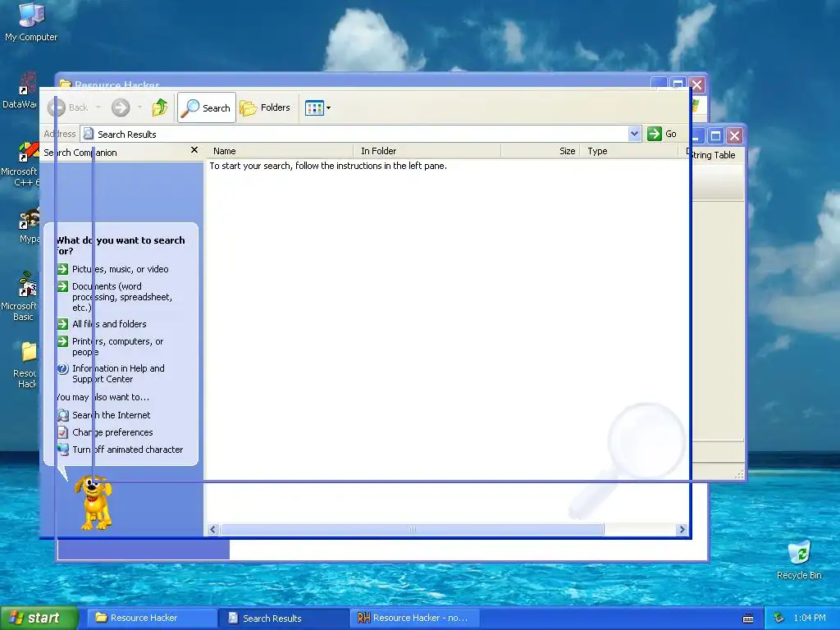The width and height of the screenshot is (840, 630).
Task: Click the green Go button
Action: (x=662, y=134)
